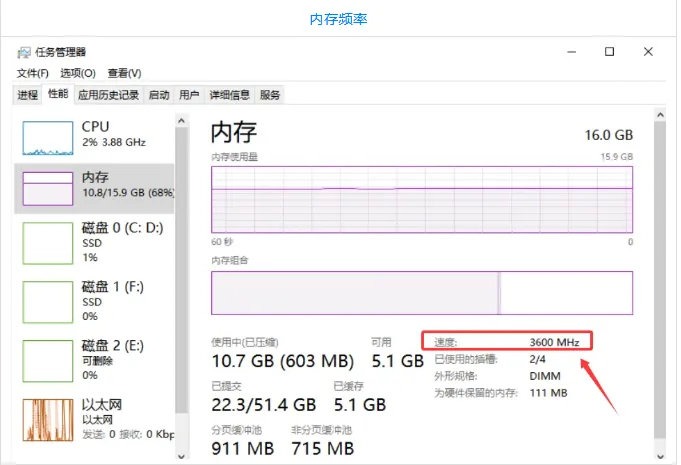Go to the 用户 tab
Image resolution: width=681 pixels, height=465 pixels.
click(x=189, y=95)
